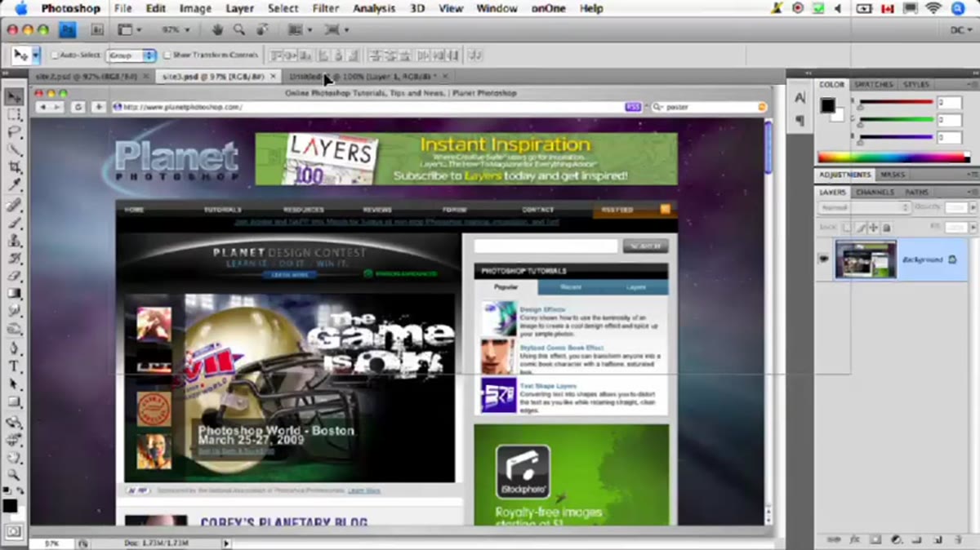
Task: Open the Character panel icon
Action: tap(800, 99)
